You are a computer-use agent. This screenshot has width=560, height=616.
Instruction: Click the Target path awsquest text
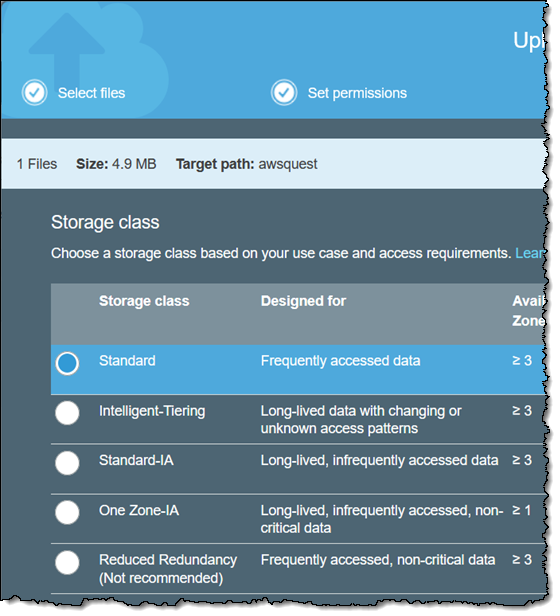pyautogui.click(x=247, y=164)
